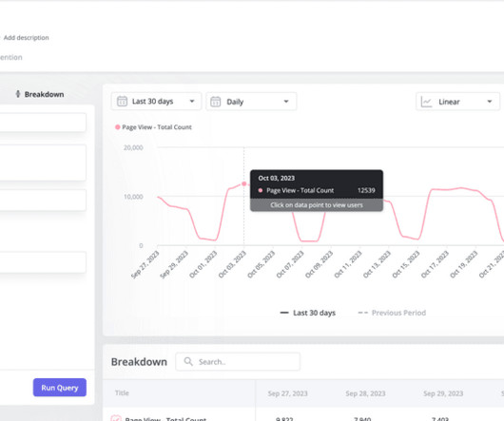The width and height of the screenshot is (504, 421).
Task: Click the magnifier icon in Breakdown search
Action: click(188, 361)
